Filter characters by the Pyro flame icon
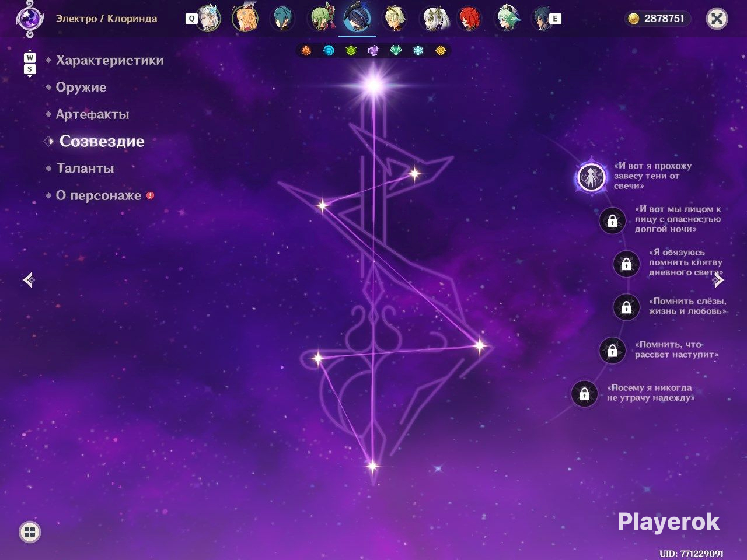 (306, 51)
